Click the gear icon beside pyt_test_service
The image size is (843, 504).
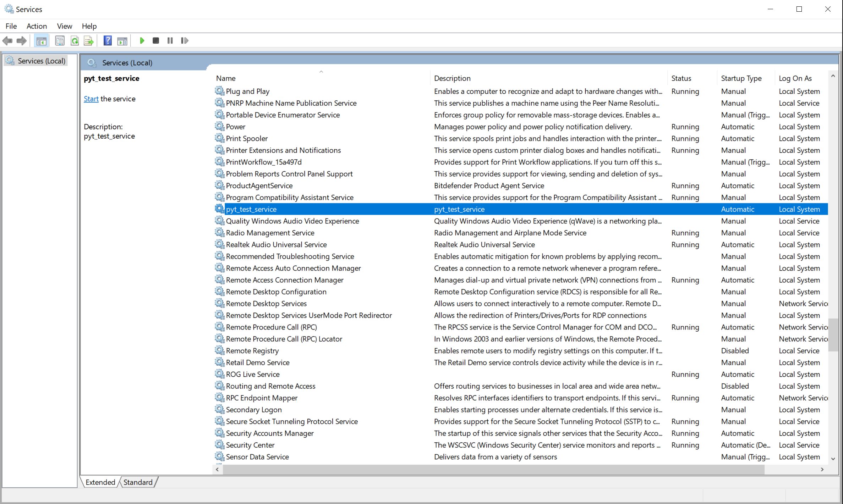tap(220, 209)
